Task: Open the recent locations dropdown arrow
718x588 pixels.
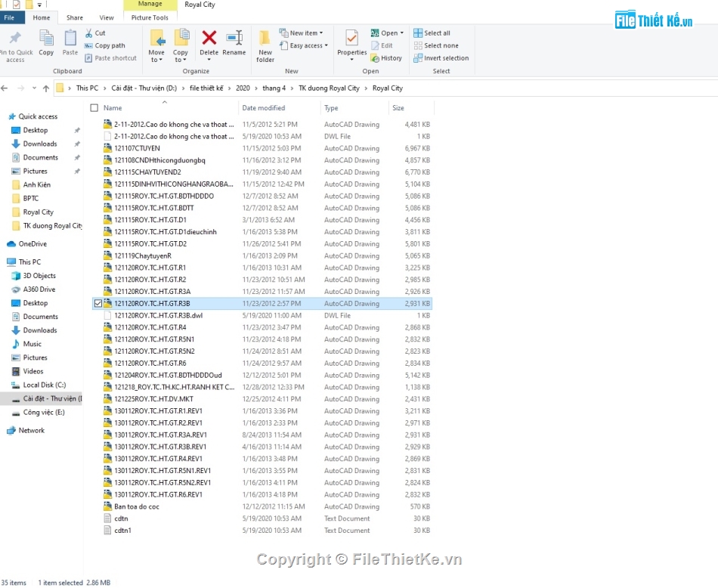Action: tap(34, 88)
